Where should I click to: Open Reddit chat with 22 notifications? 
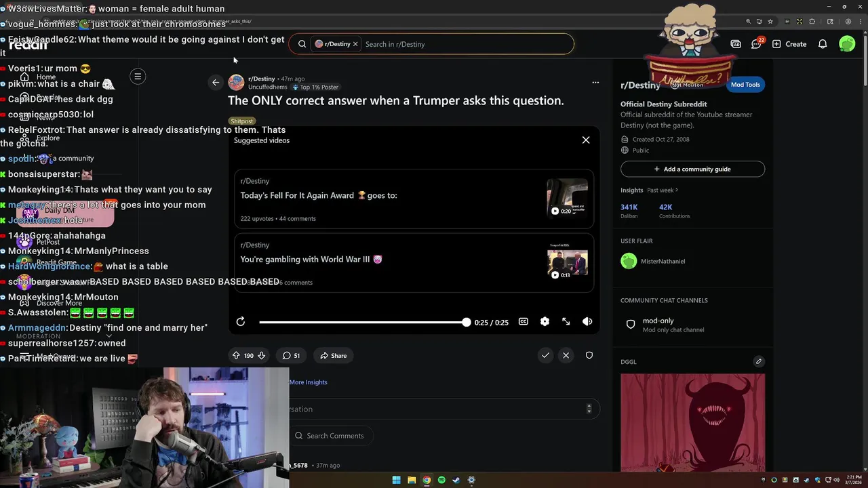click(757, 44)
